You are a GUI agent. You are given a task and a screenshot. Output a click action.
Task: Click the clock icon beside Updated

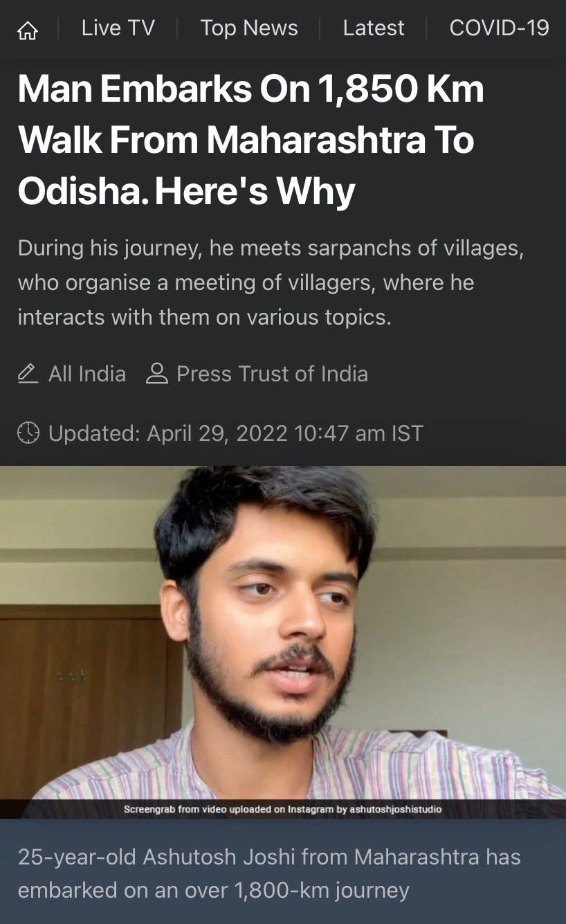28,433
